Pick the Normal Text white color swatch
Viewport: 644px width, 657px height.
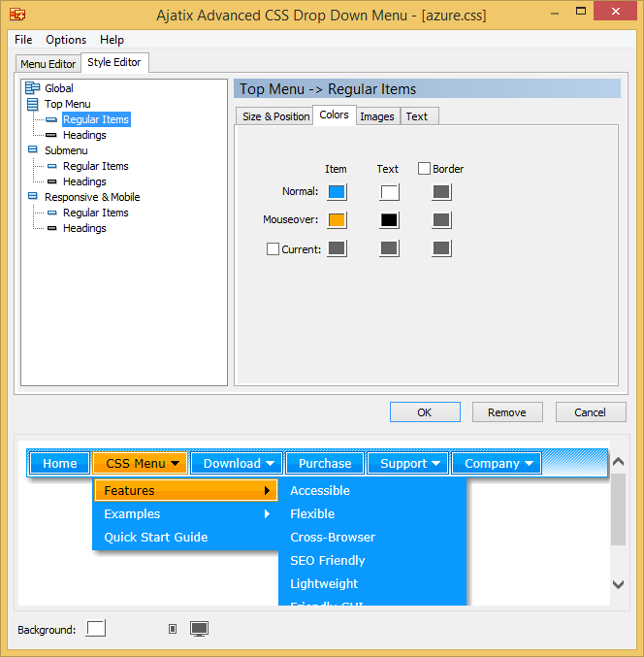[390, 192]
